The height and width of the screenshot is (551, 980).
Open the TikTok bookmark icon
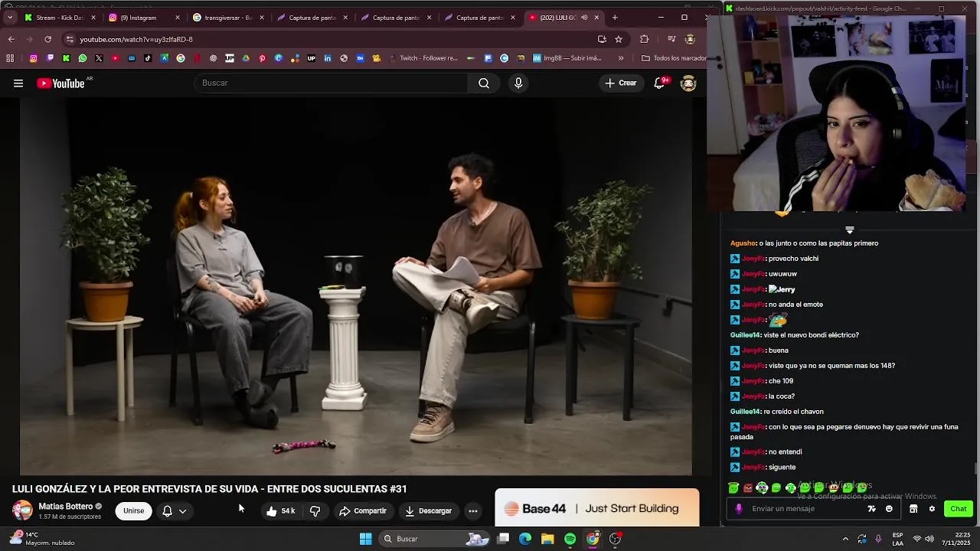point(148,58)
